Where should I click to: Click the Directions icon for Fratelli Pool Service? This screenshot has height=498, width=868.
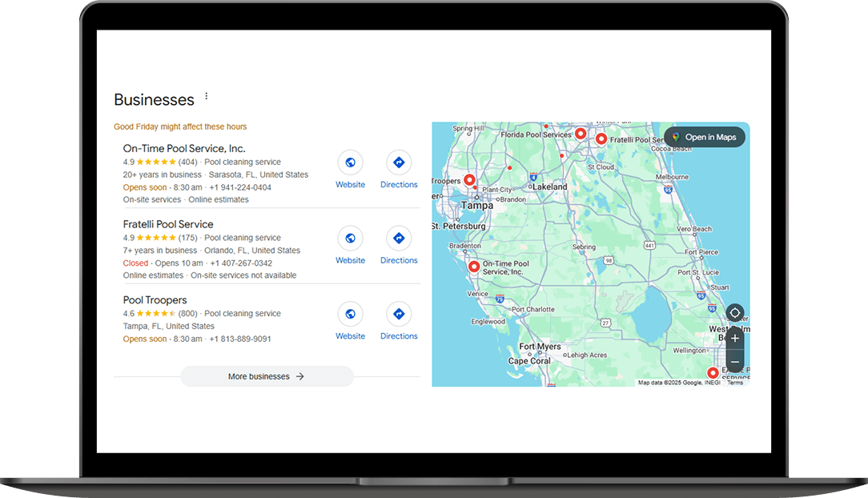pyautogui.click(x=399, y=238)
